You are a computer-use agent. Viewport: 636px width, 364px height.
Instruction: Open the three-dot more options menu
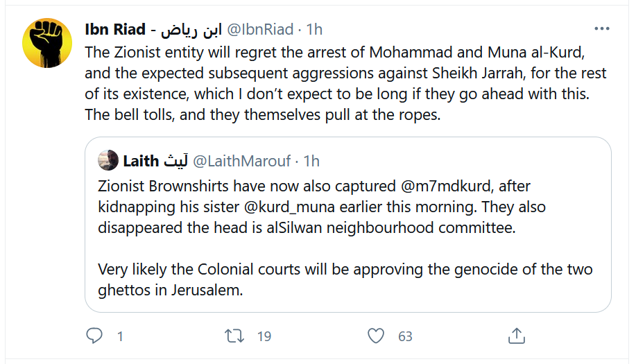point(602,30)
